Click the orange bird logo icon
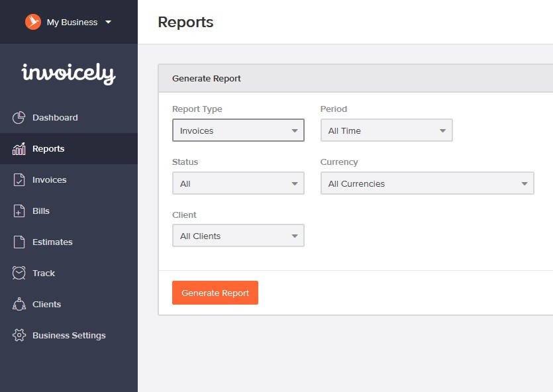This screenshot has width=553, height=392. 33,22
